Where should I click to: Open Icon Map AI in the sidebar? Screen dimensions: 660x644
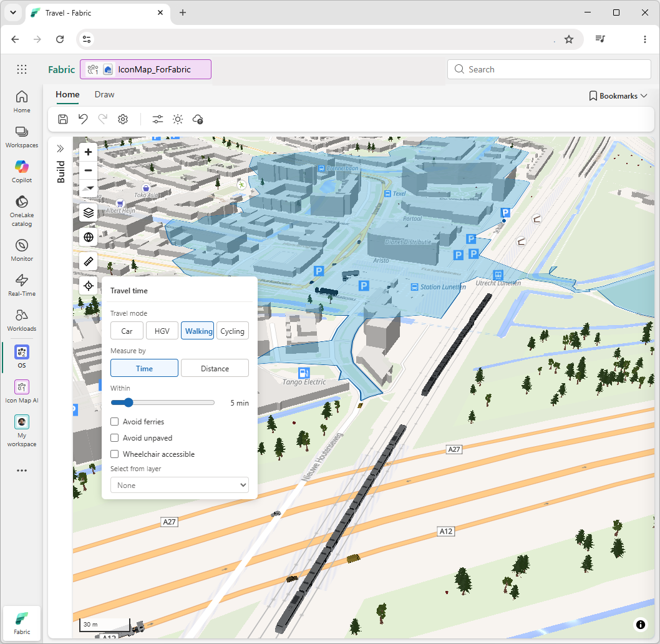click(x=22, y=392)
